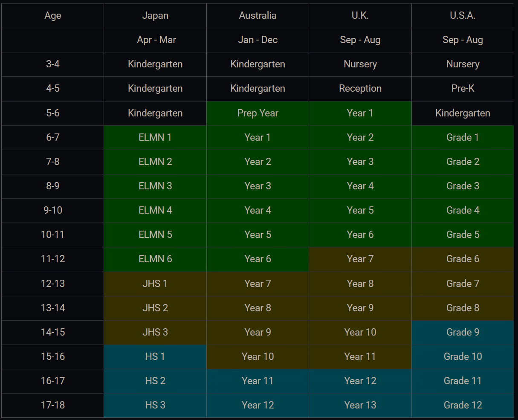The height and width of the screenshot is (420, 518).
Task: Select the Pre-K cell
Action: [463, 89]
